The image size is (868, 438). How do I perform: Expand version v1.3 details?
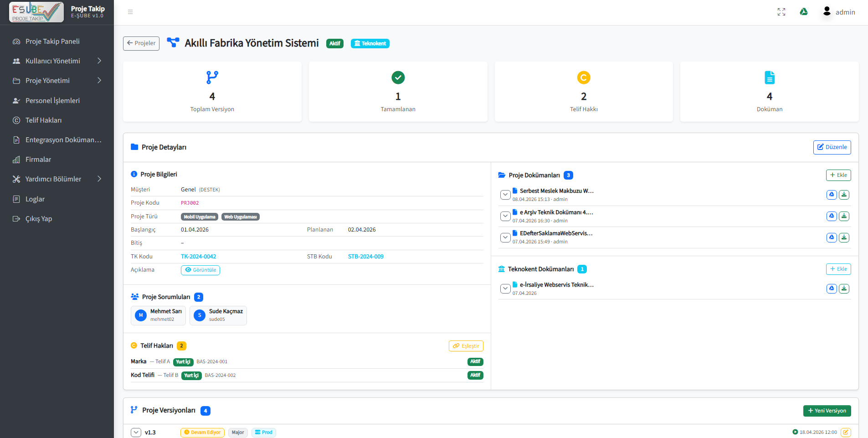coord(136,432)
